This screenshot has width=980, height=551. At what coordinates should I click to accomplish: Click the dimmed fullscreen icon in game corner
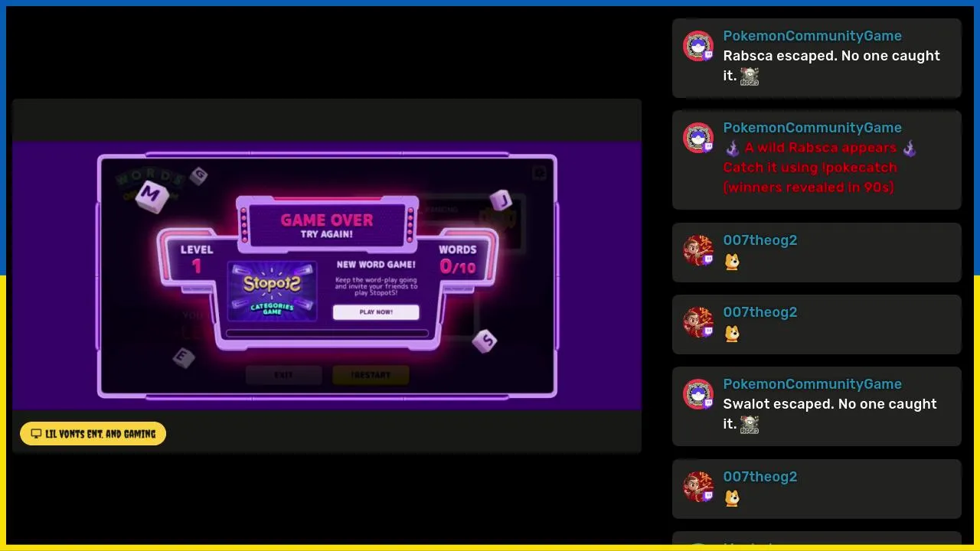click(539, 172)
